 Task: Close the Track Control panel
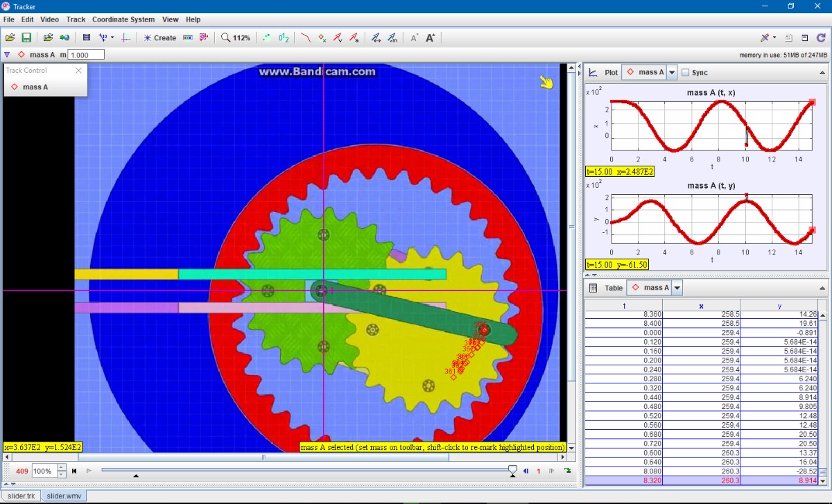[x=78, y=70]
